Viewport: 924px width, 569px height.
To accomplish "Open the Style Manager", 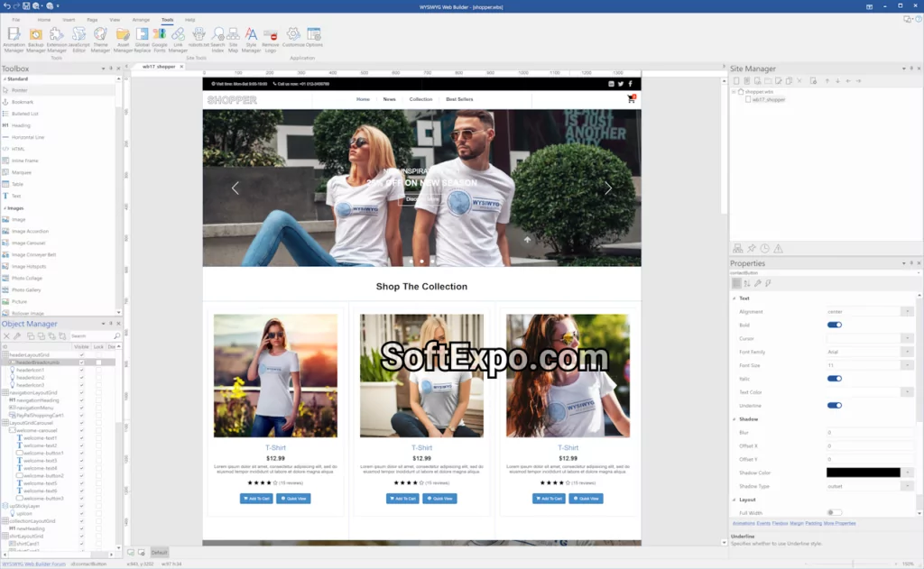I will click(x=250, y=38).
